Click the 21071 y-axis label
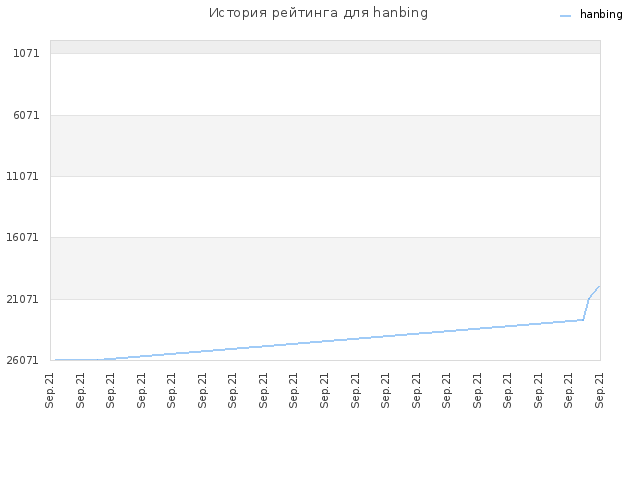Viewport: 640px width, 480px height. pos(22,299)
